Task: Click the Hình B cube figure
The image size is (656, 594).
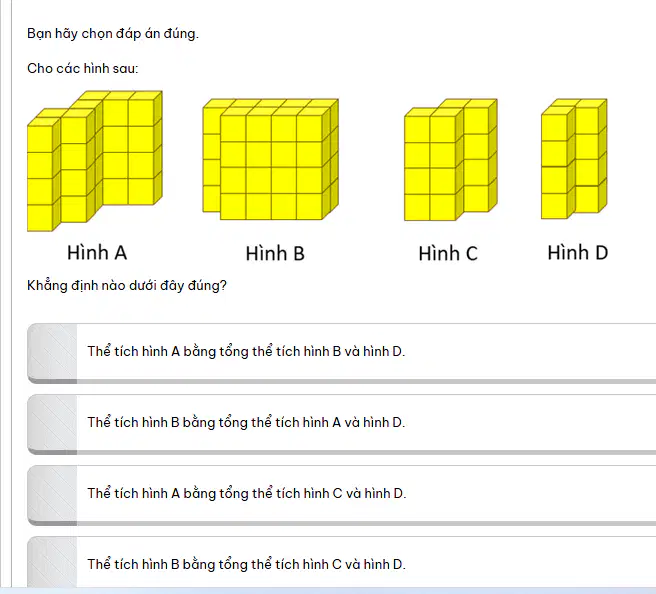Action: (x=271, y=159)
